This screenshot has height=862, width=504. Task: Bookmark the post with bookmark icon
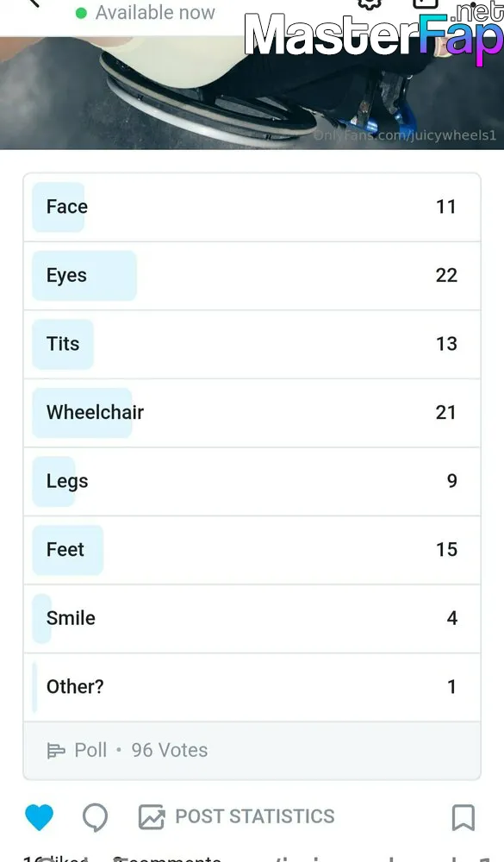pyautogui.click(x=463, y=817)
